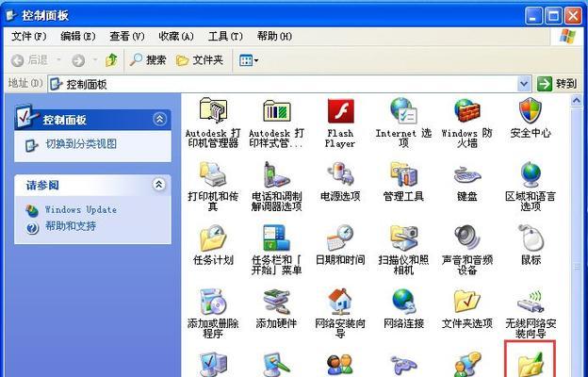The image size is (588, 377).
Task: Click the title bar system menu icon
Action: click(x=12, y=15)
